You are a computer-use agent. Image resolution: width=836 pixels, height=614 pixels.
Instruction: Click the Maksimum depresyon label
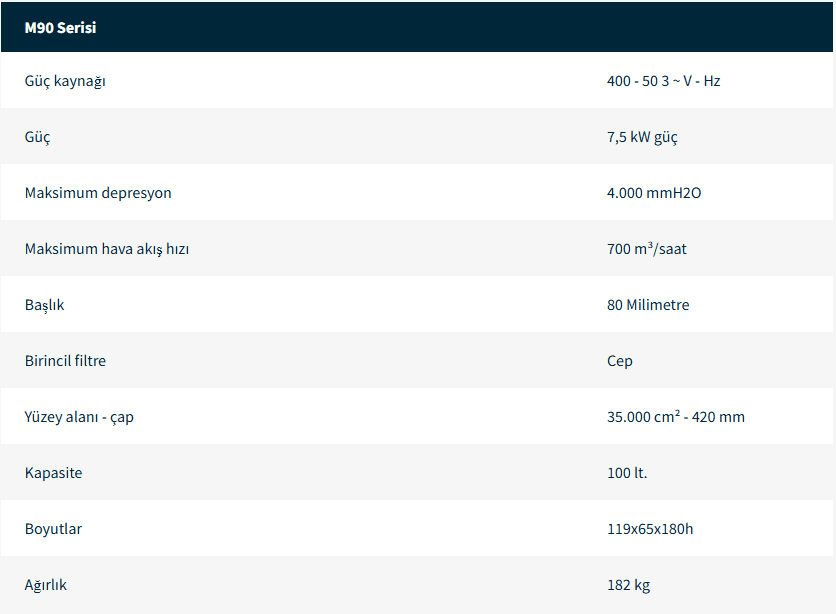tap(98, 193)
